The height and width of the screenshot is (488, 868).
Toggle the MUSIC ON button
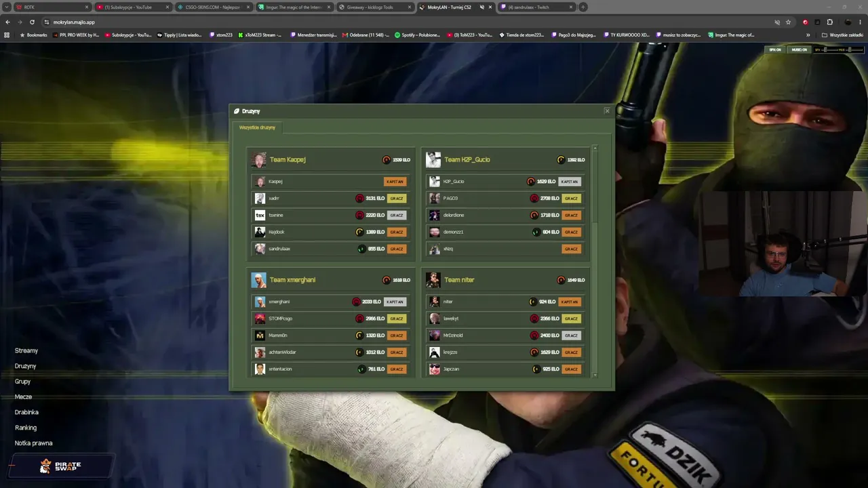(800, 49)
